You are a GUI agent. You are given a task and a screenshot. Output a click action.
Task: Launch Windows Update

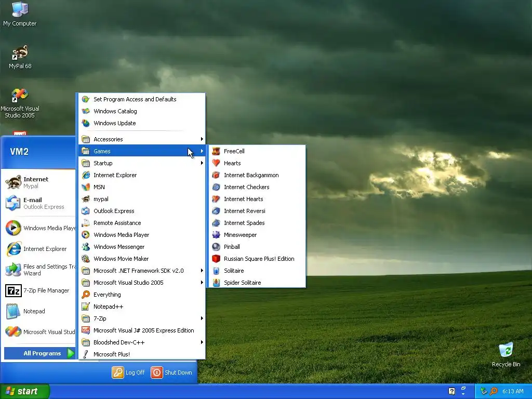click(142, 123)
